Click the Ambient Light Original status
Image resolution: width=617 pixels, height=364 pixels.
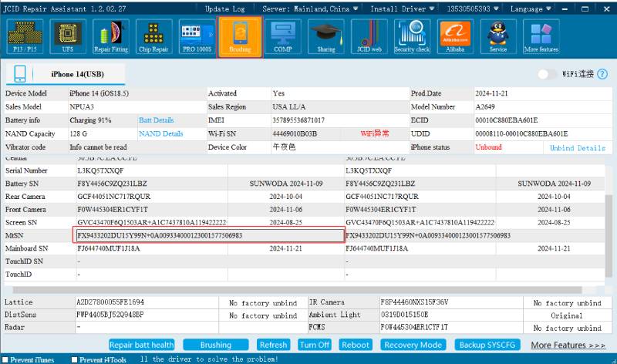[567, 315]
